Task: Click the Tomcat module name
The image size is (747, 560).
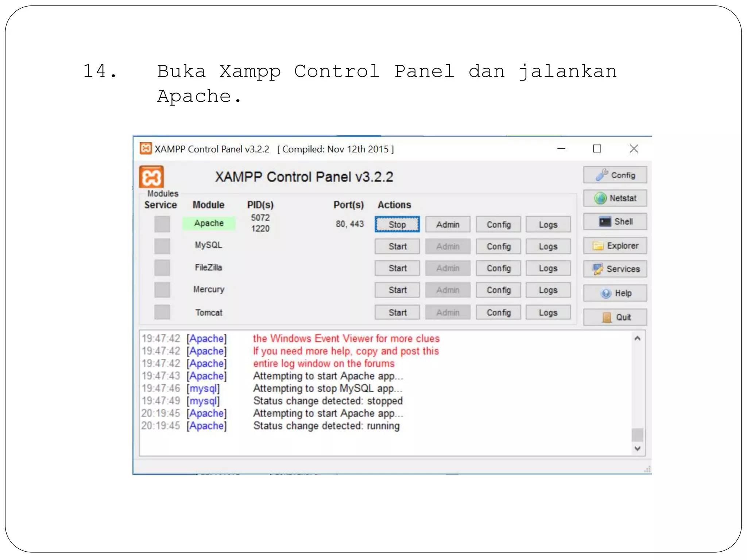Action: click(x=209, y=312)
